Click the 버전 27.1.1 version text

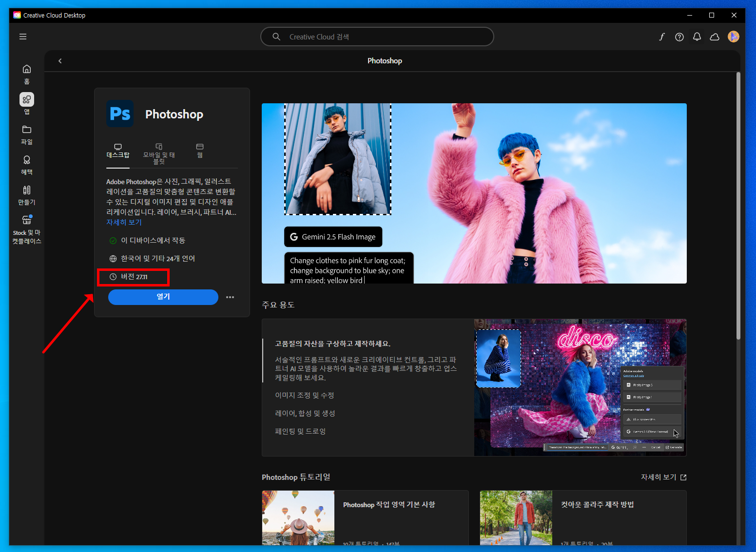(134, 277)
